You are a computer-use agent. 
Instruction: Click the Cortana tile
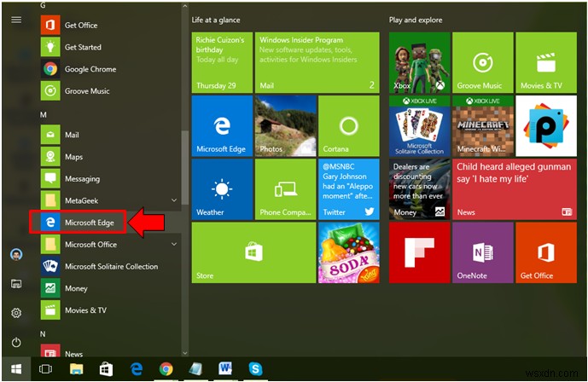[x=348, y=125]
